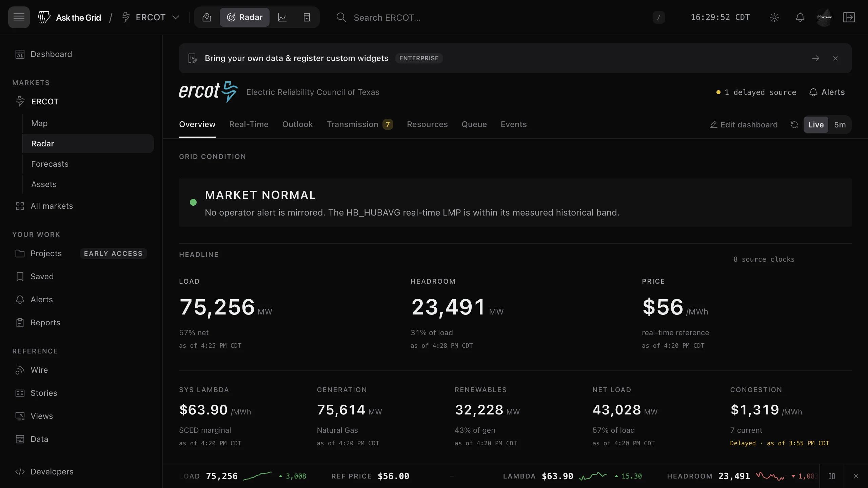Screen dimensions: 868x488
Task: Open Assets in the sidebar
Action: (x=88, y=184)
